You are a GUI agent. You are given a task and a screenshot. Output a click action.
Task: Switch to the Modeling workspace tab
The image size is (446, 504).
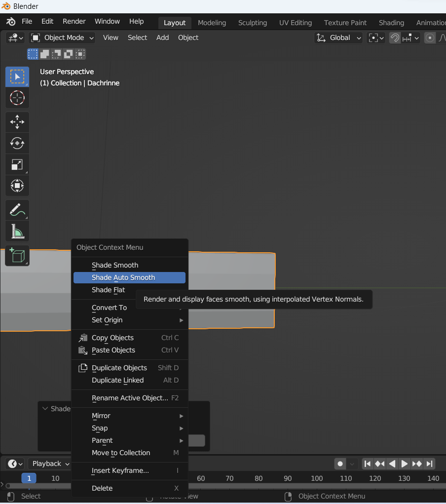[212, 23]
